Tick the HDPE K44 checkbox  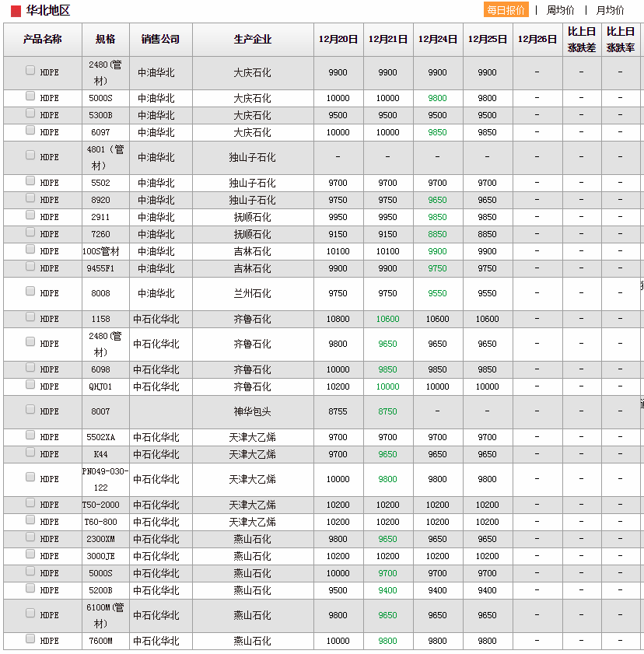pos(30,452)
